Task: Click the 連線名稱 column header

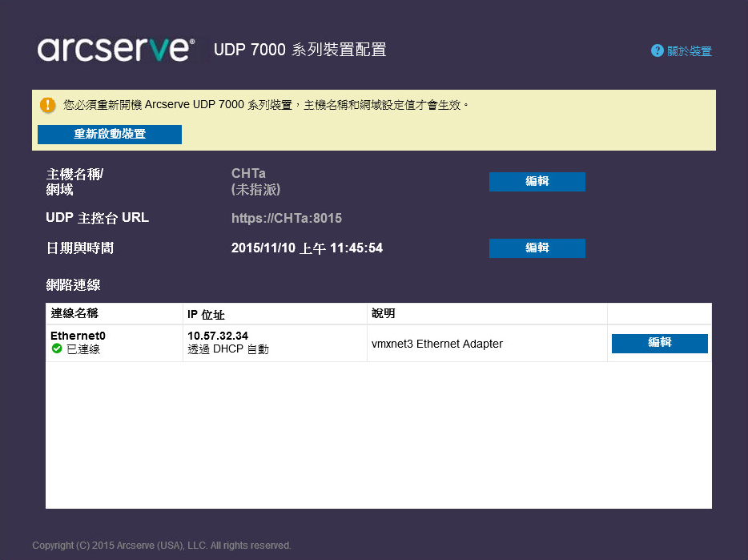Action: click(74, 313)
